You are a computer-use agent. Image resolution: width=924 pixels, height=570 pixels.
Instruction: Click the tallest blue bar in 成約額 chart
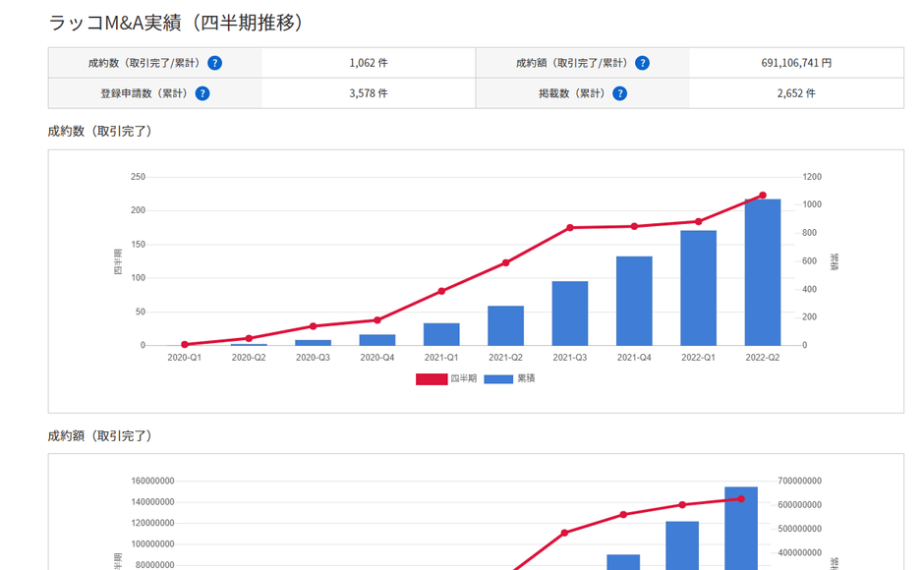click(741, 528)
